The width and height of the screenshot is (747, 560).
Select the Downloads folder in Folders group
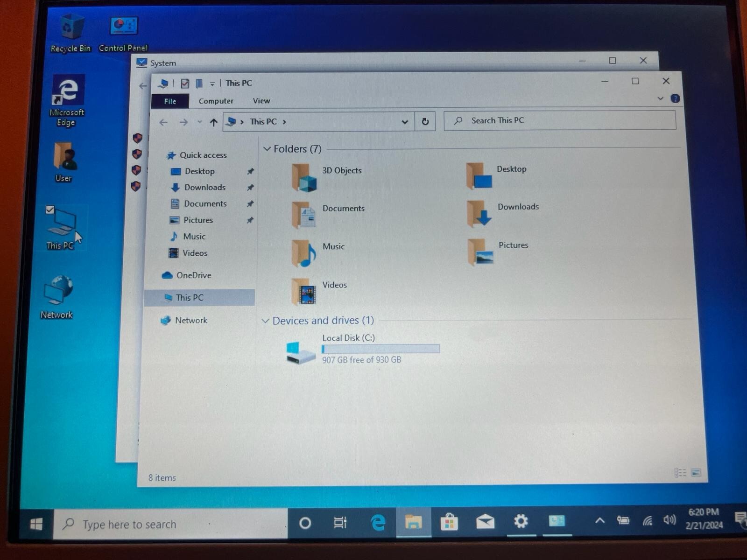[x=503, y=214]
